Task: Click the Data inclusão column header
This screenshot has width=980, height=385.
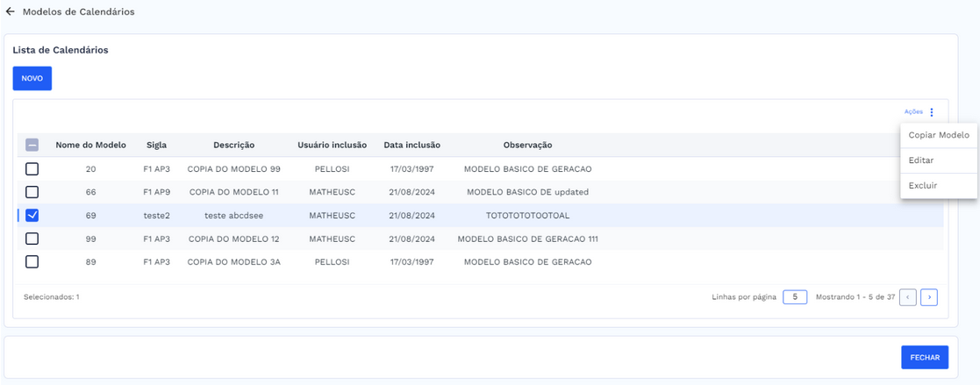Action: click(411, 146)
